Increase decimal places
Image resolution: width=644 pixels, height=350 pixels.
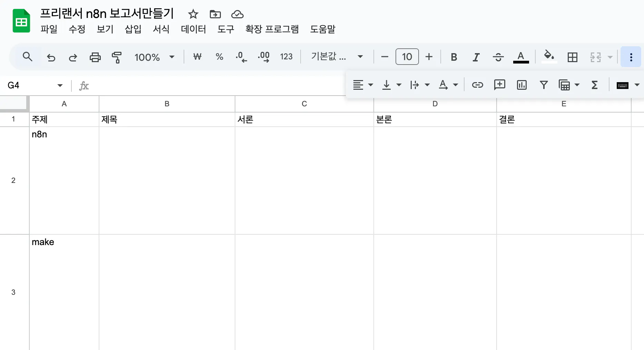264,57
